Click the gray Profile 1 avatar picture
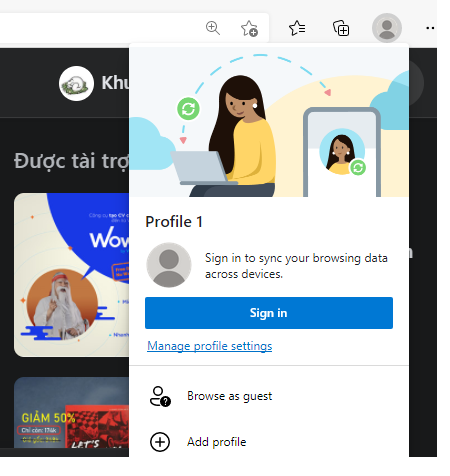This screenshot has width=450, height=476. [169, 265]
